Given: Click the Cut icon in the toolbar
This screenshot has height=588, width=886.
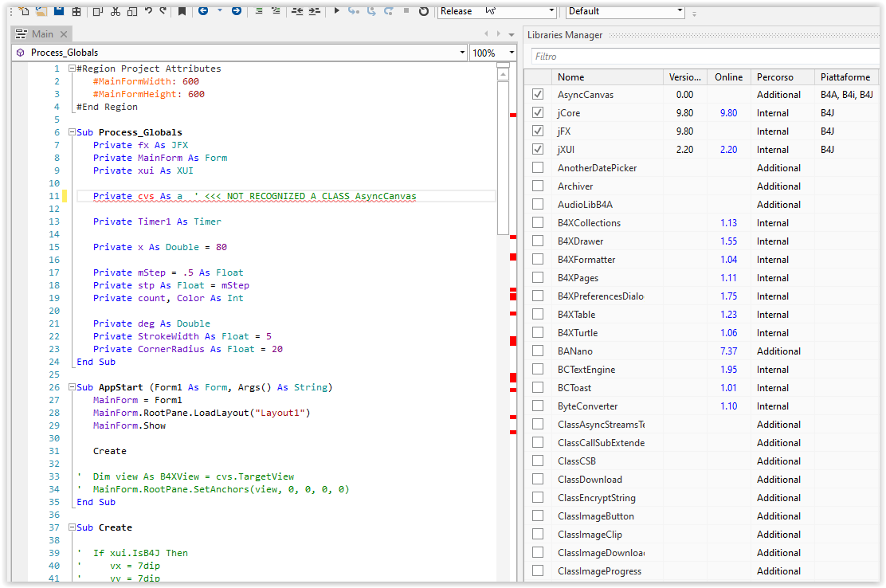Looking at the screenshot, I should tap(114, 11).
